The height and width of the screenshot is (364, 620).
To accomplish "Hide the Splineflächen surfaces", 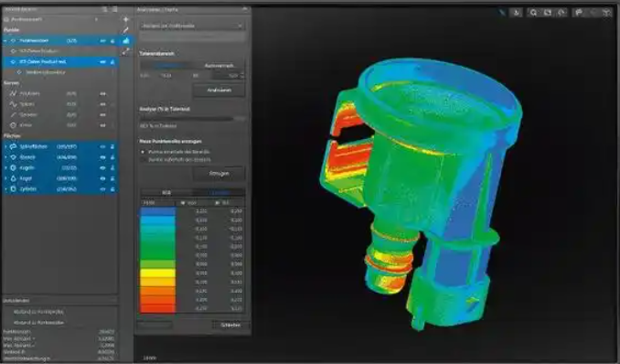I will [102, 146].
